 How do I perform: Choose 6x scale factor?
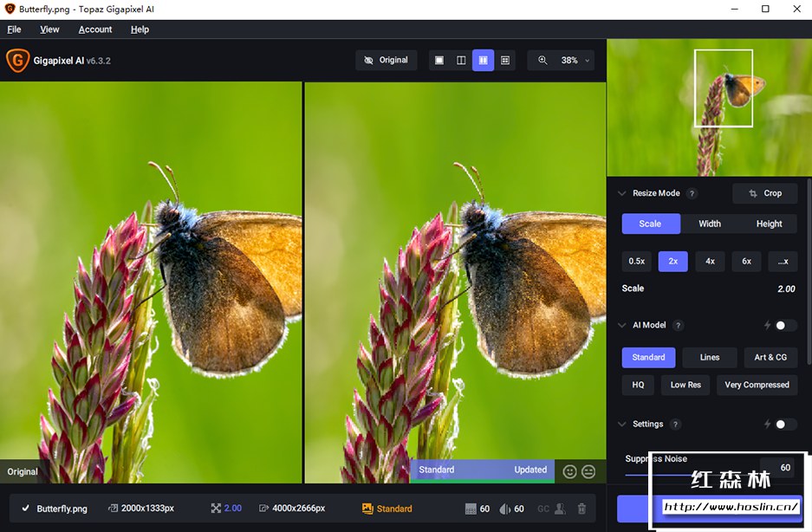click(746, 261)
